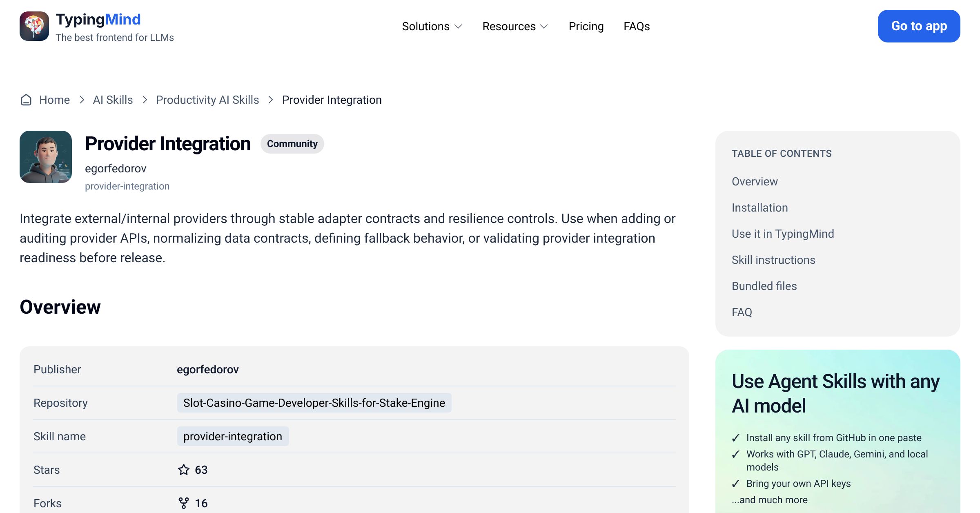This screenshot has width=980, height=513.
Task: Expand the Solutions dropdown menu
Action: click(432, 26)
